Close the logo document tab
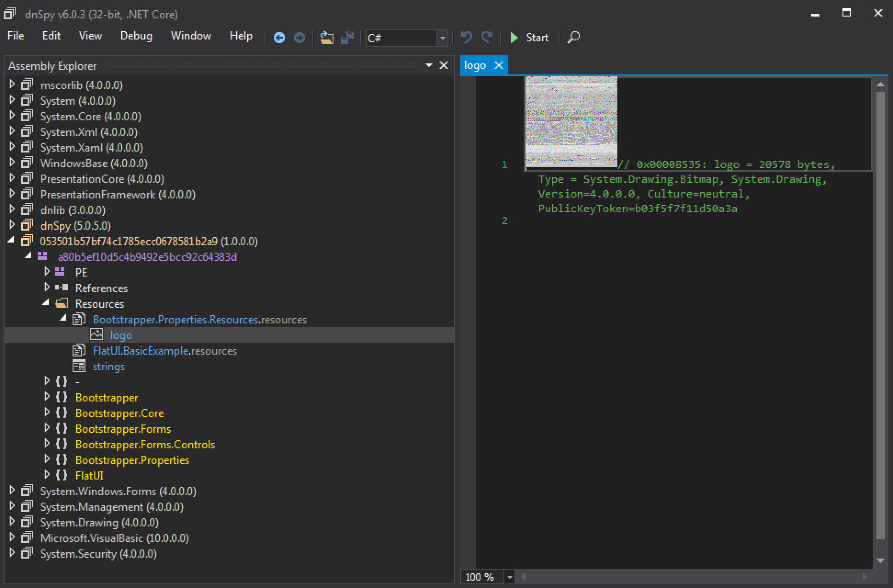The height and width of the screenshot is (588, 893). coord(498,66)
